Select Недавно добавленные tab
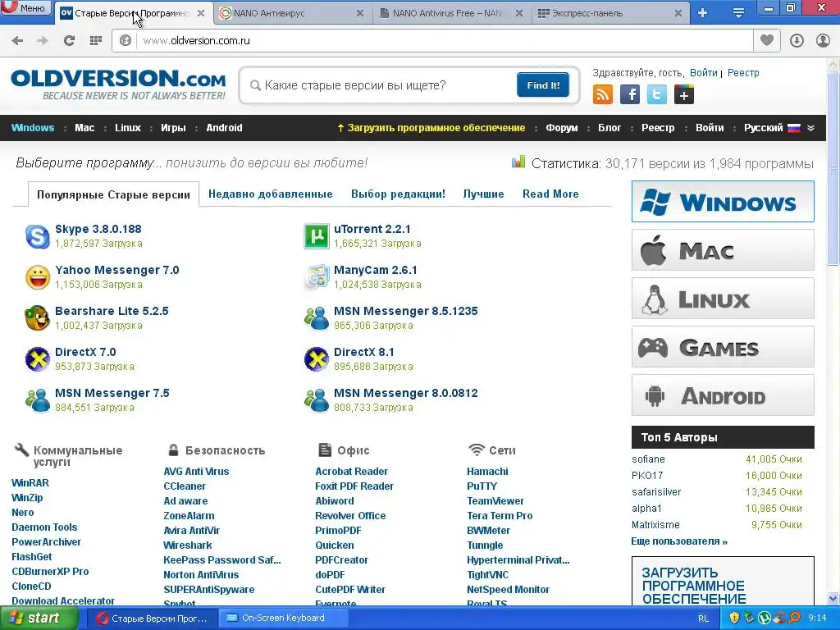840x630 pixels. click(271, 194)
